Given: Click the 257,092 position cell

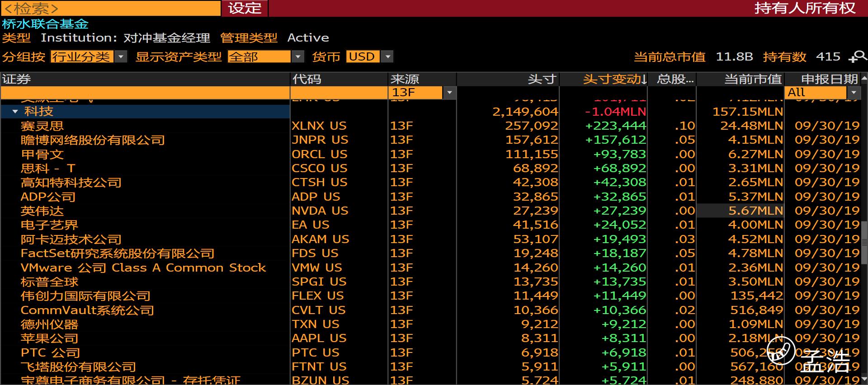Looking at the screenshot, I should (532, 126).
